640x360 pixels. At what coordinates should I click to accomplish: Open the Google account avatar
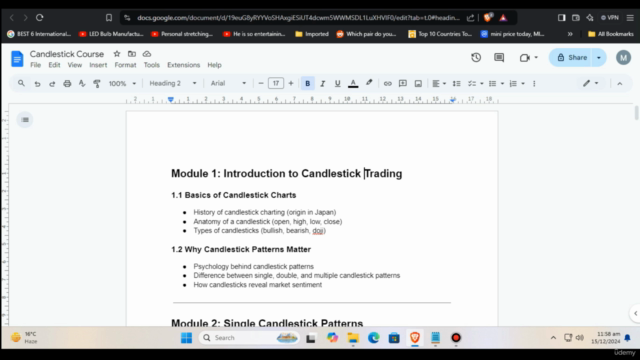623,58
